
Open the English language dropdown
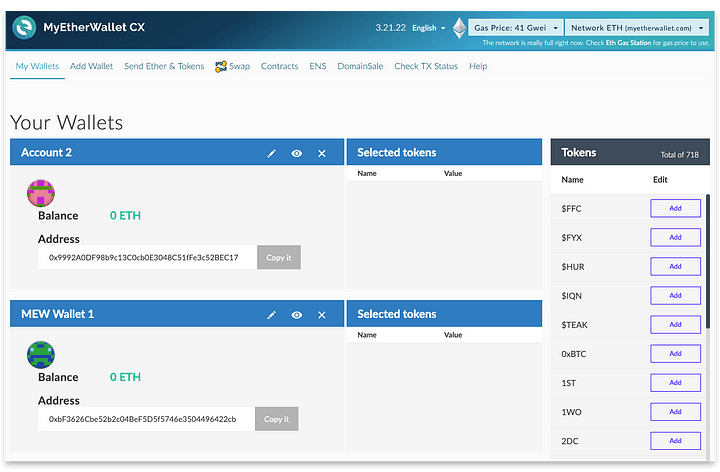(x=429, y=28)
